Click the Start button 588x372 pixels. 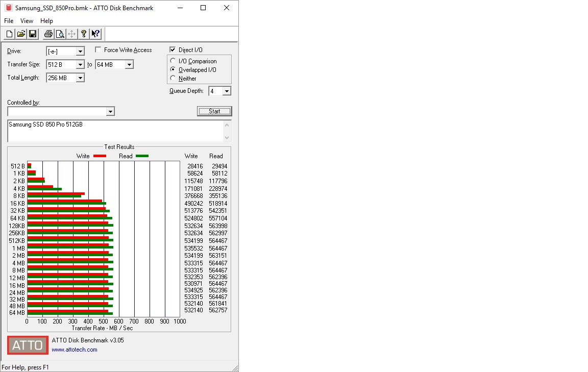click(214, 111)
